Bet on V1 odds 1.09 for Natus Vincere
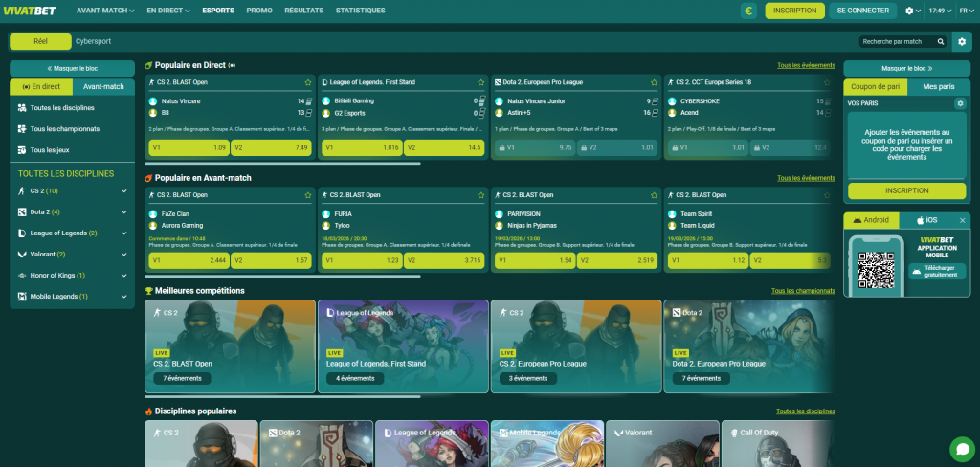The width and height of the screenshot is (980, 467). coord(188,148)
